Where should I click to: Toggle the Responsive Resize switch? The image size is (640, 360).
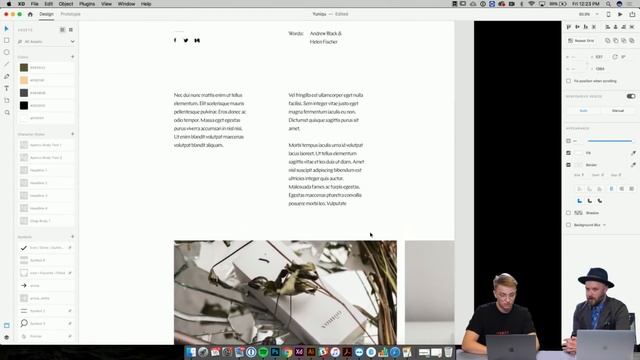click(x=631, y=96)
